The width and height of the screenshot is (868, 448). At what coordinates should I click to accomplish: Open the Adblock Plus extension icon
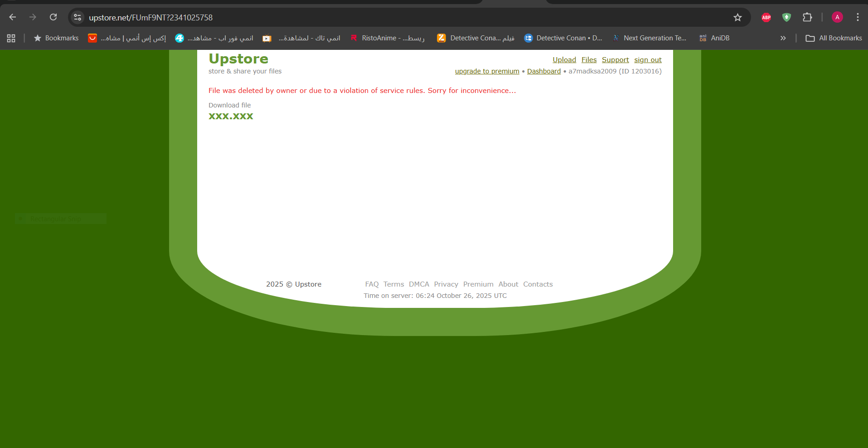[766, 17]
